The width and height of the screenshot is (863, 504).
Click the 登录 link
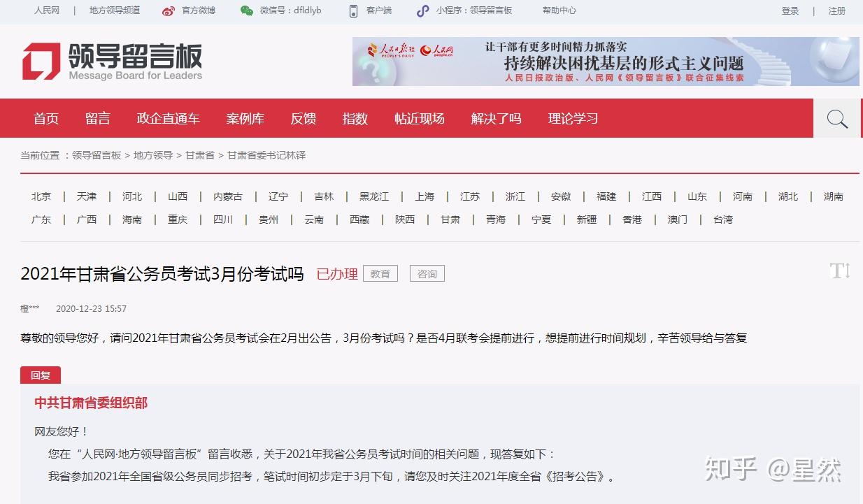pos(790,10)
